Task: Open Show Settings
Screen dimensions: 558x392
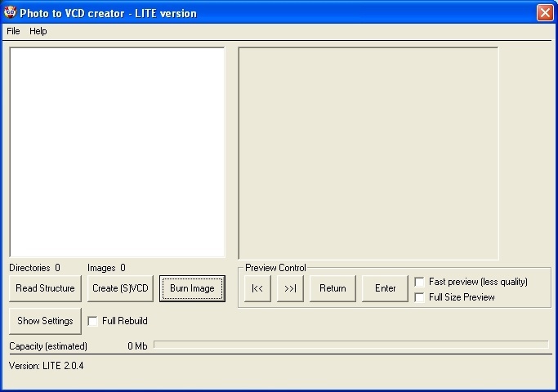Action: tap(45, 321)
